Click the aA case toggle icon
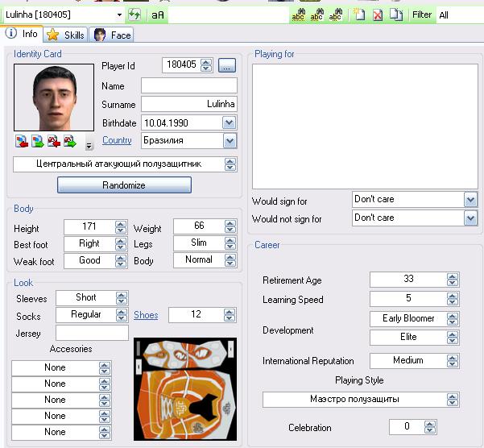 (x=158, y=15)
